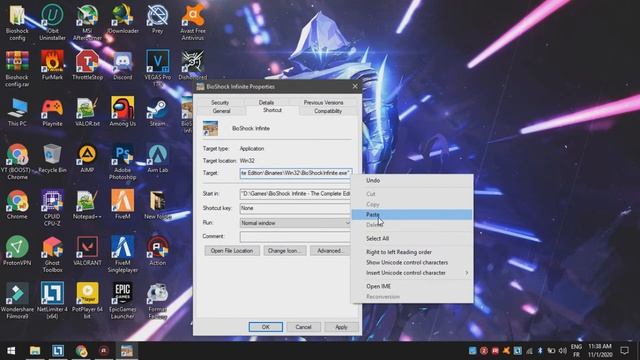
Task: Open the IObit Uninstaller desktop icon
Action: coord(52,22)
